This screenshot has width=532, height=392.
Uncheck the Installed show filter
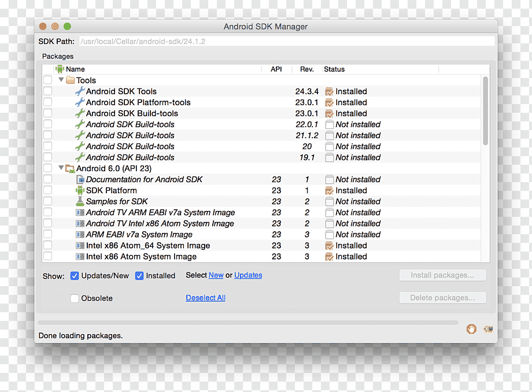click(x=139, y=276)
